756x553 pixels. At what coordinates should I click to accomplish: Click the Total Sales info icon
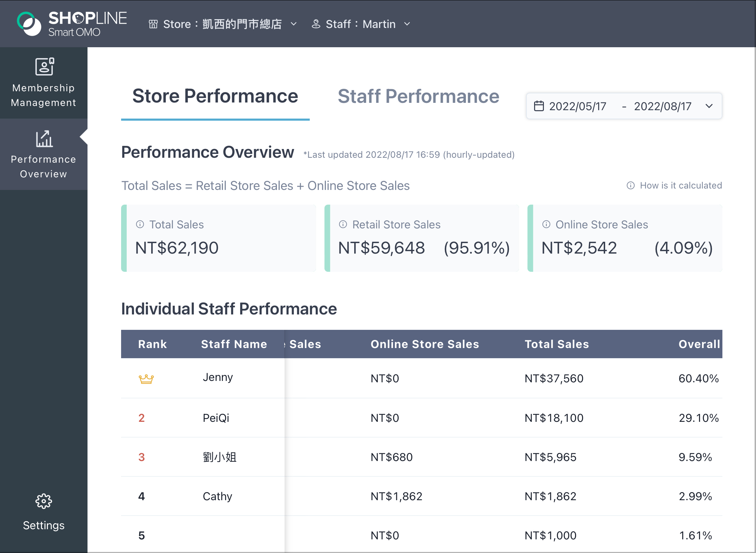coord(140,224)
